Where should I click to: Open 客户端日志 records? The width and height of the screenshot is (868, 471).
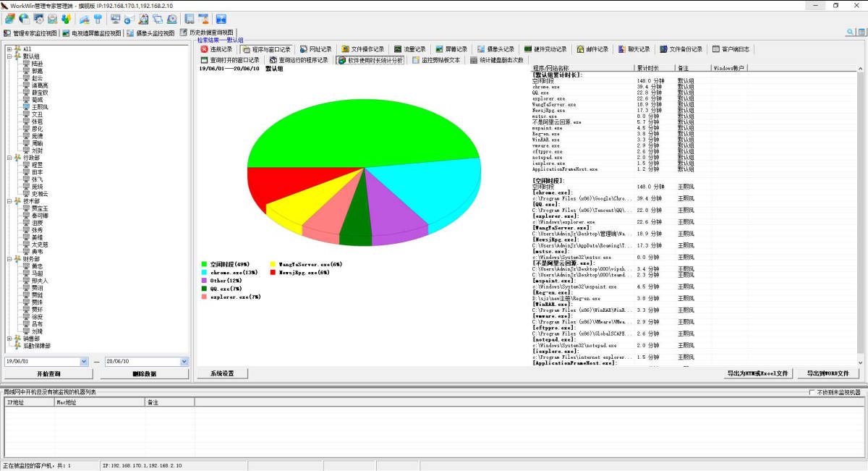(731, 49)
